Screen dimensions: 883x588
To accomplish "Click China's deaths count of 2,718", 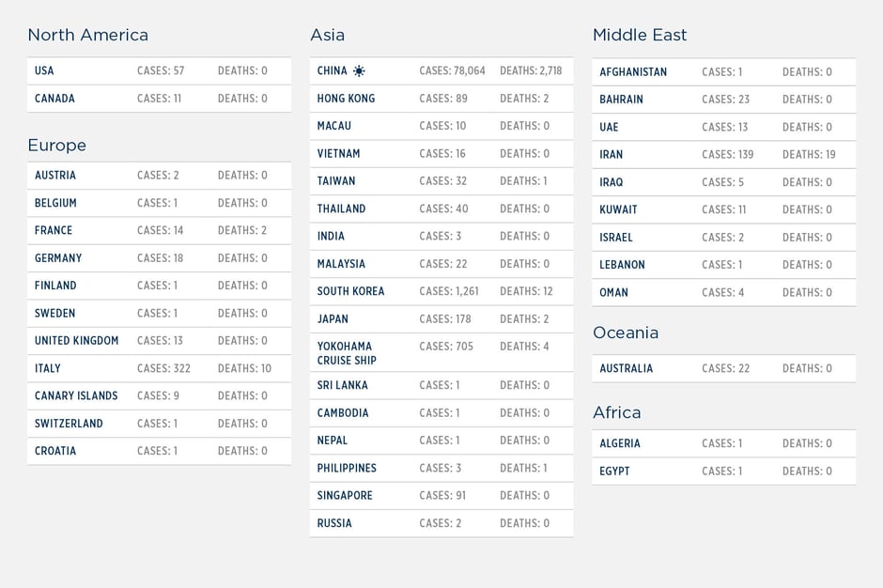I will [x=531, y=71].
